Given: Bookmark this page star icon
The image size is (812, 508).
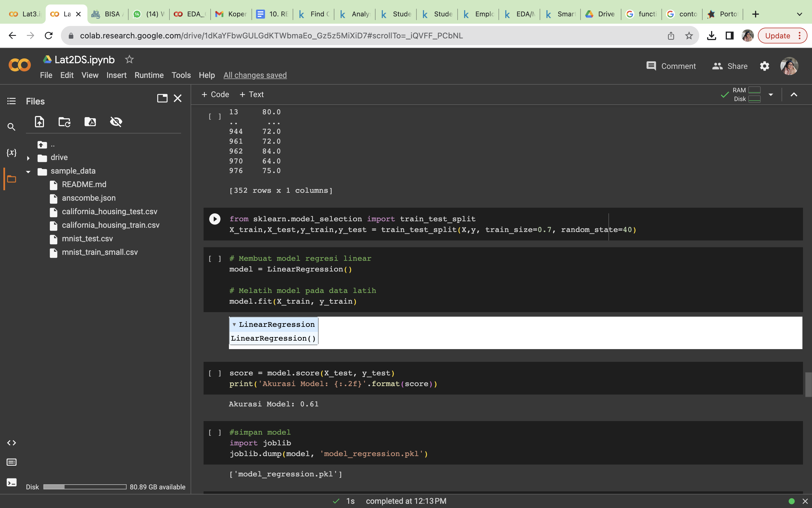Looking at the screenshot, I should coord(689,36).
